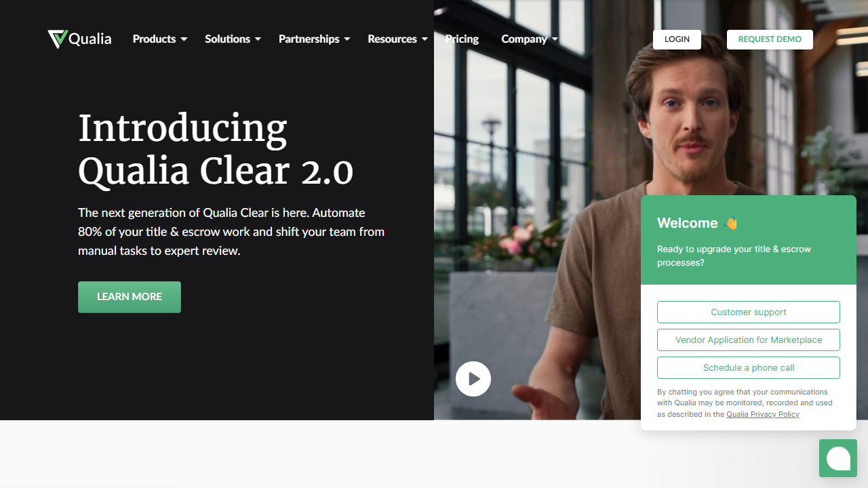Choose Customer support in chat
The height and width of the screenshot is (488, 868).
749,312
